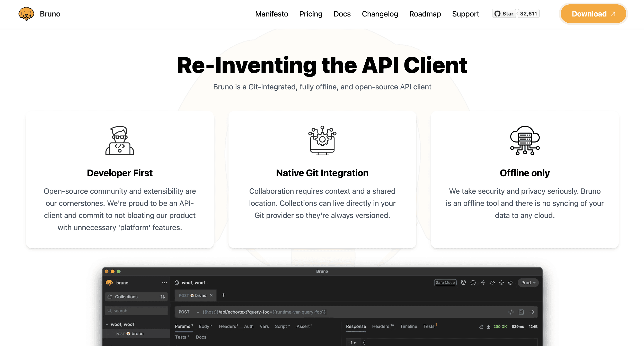
Task: Click the globe icon in toolbar
Action: [x=510, y=283]
